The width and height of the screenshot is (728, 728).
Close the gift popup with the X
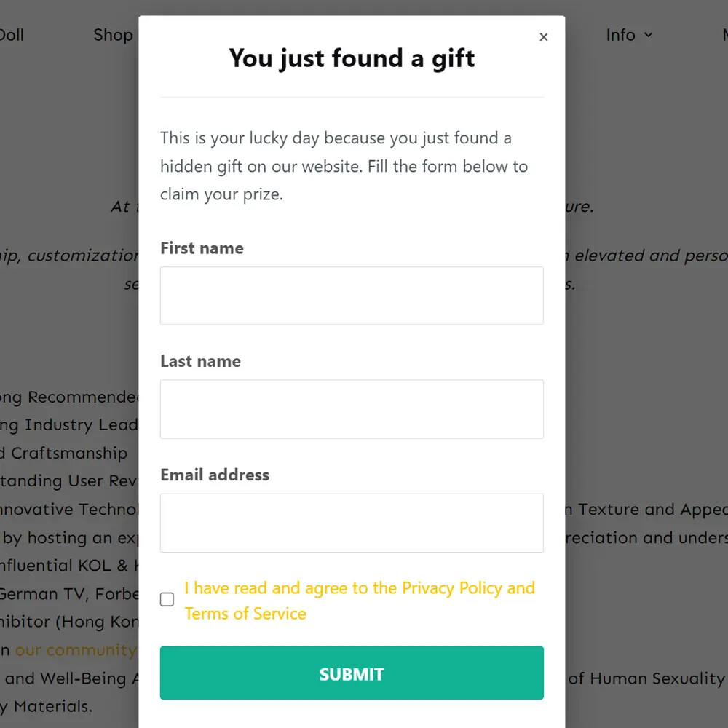tap(543, 37)
